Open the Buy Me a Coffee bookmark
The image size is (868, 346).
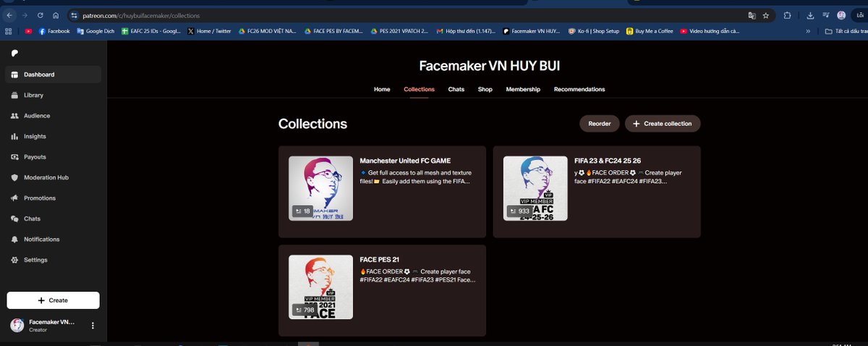tap(650, 31)
